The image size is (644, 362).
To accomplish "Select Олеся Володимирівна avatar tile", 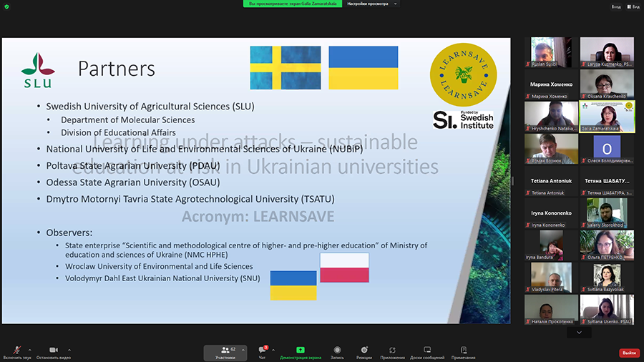I will 607,149.
